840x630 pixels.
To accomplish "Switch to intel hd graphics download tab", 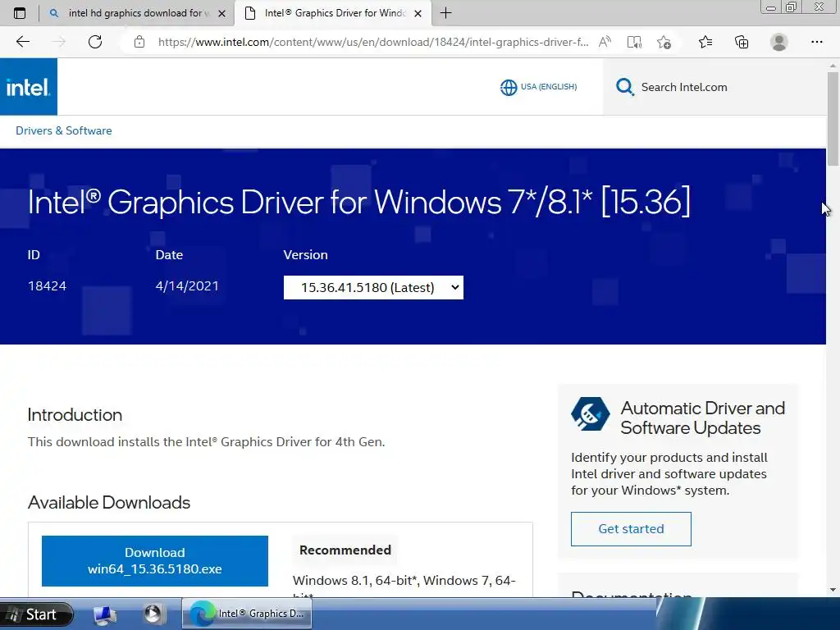I will pos(136,13).
